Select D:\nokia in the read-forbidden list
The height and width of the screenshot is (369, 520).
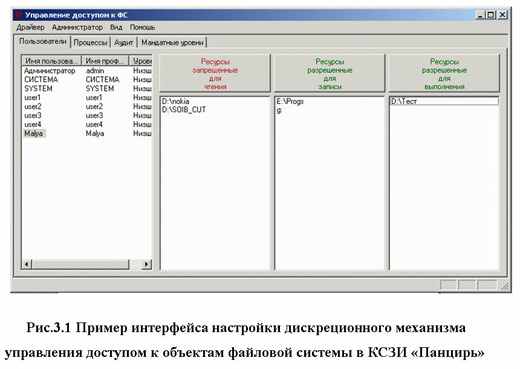(x=176, y=101)
